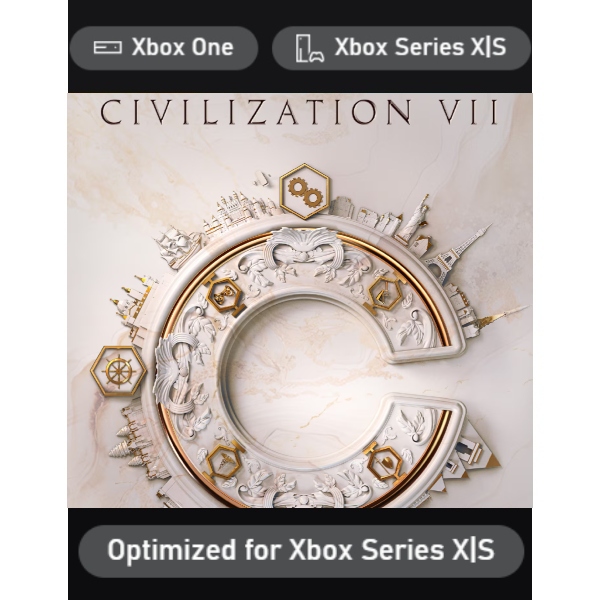
Task: Click the Optimized for Xbox Series X|S label
Action: click(x=301, y=551)
